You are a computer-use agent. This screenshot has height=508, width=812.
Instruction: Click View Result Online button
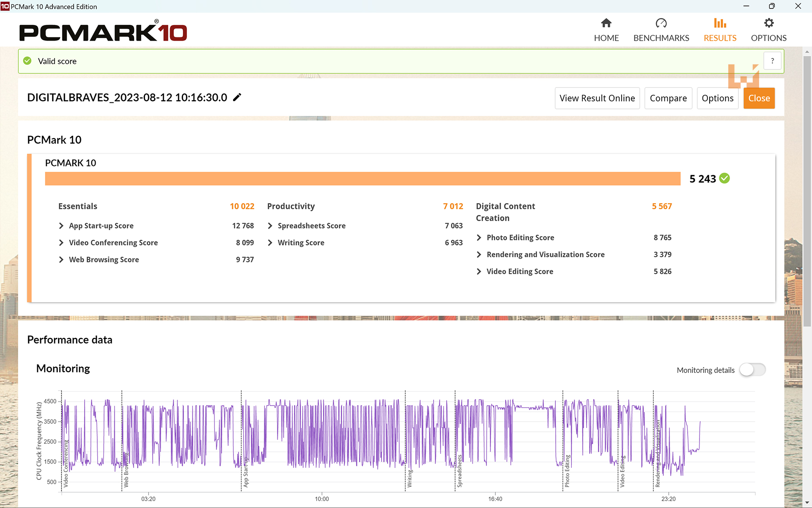tap(597, 98)
